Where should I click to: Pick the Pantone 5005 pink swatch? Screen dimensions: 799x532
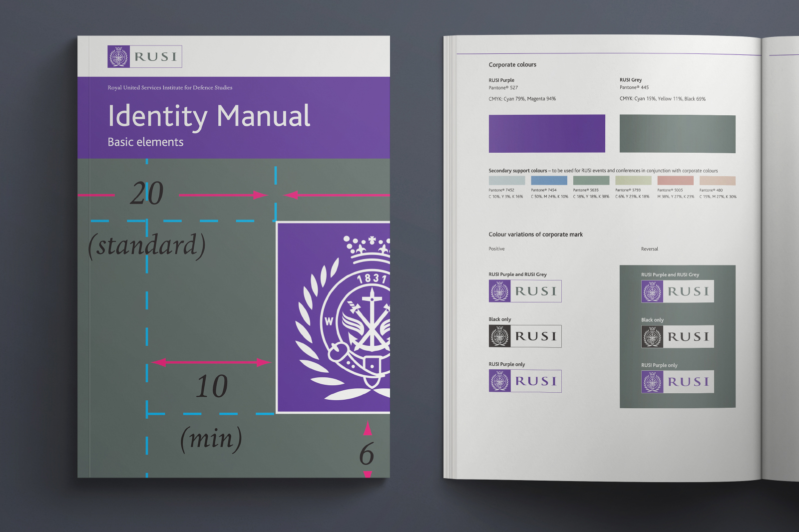click(x=675, y=180)
